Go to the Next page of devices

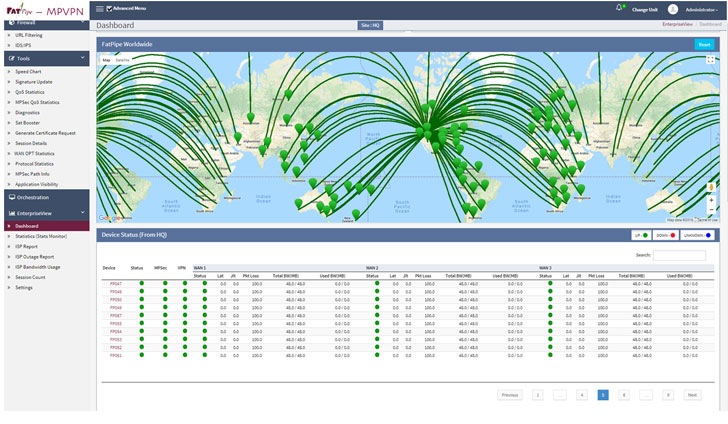point(691,395)
